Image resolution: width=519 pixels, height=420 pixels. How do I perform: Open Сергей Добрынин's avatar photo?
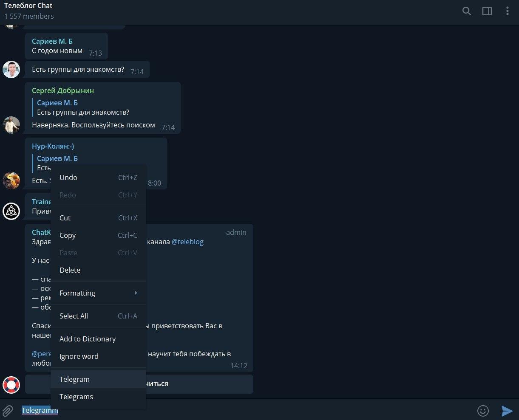click(x=11, y=125)
